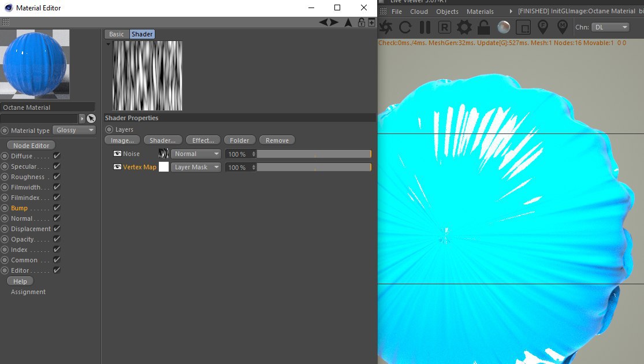Toggle the Specular channel checkbox
Viewport: 644px width, 364px height.
tap(57, 166)
